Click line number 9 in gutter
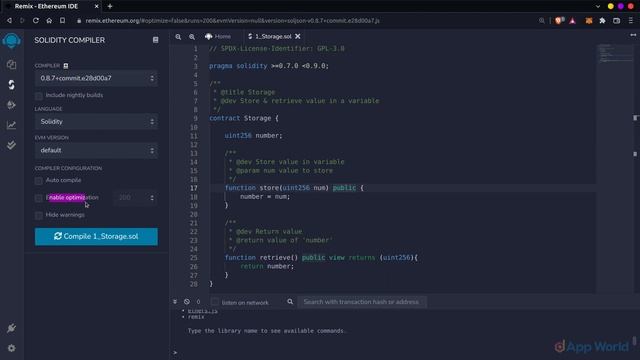This screenshot has height=360, width=640. click(196, 118)
